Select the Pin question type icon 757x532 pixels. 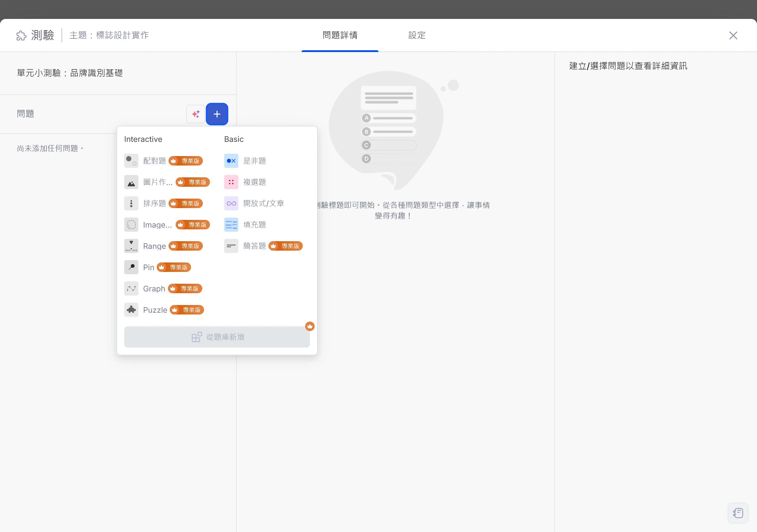pyautogui.click(x=131, y=267)
